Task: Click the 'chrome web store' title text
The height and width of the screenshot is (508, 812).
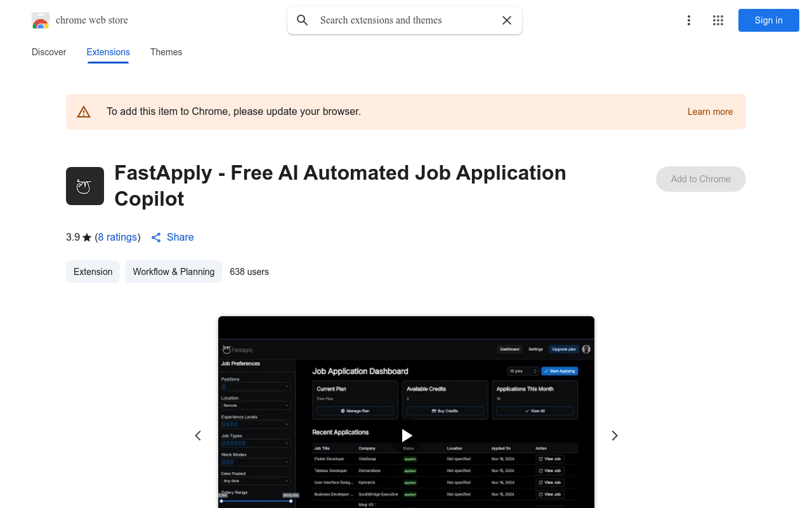Action: pyautogui.click(x=92, y=20)
